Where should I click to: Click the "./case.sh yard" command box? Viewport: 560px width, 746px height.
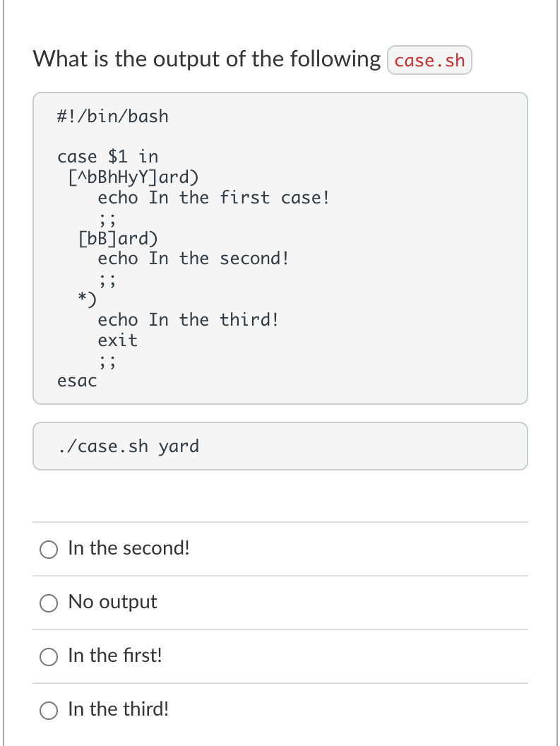280,446
